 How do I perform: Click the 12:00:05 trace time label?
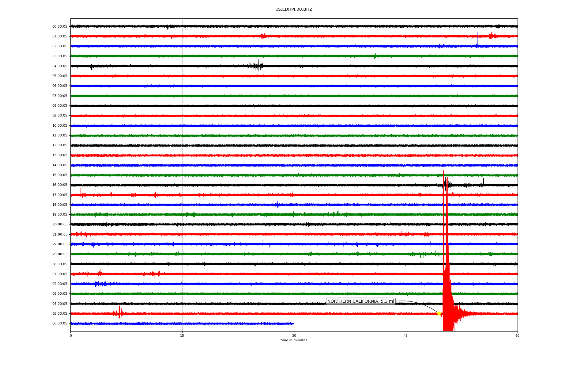pyautogui.click(x=60, y=145)
